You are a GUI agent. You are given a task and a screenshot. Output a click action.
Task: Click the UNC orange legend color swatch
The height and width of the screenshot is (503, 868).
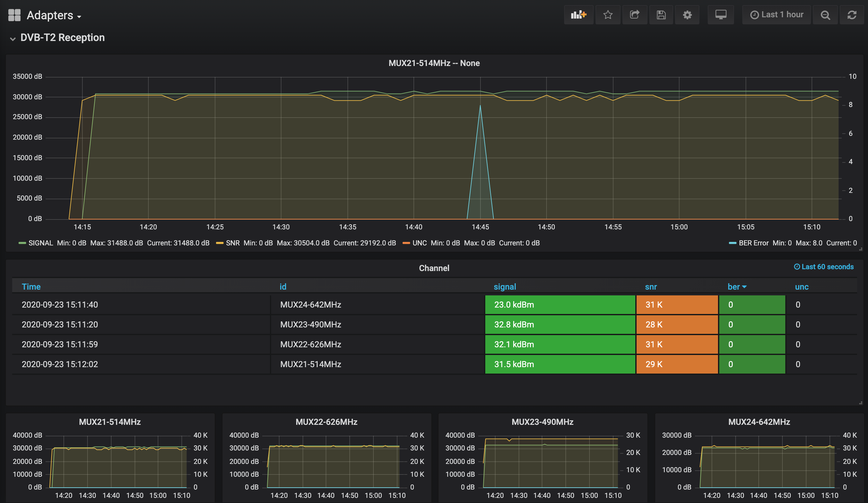pyautogui.click(x=406, y=243)
